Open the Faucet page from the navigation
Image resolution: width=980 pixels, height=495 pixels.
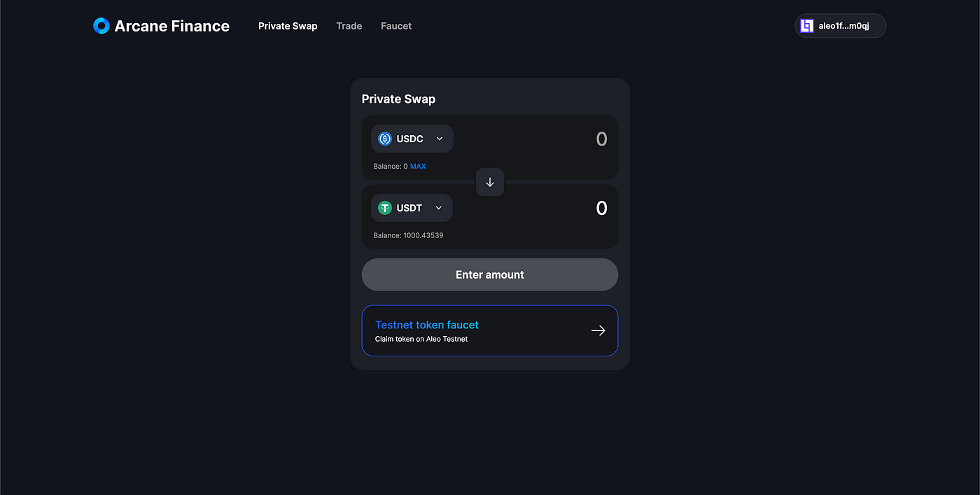[x=395, y=26]
